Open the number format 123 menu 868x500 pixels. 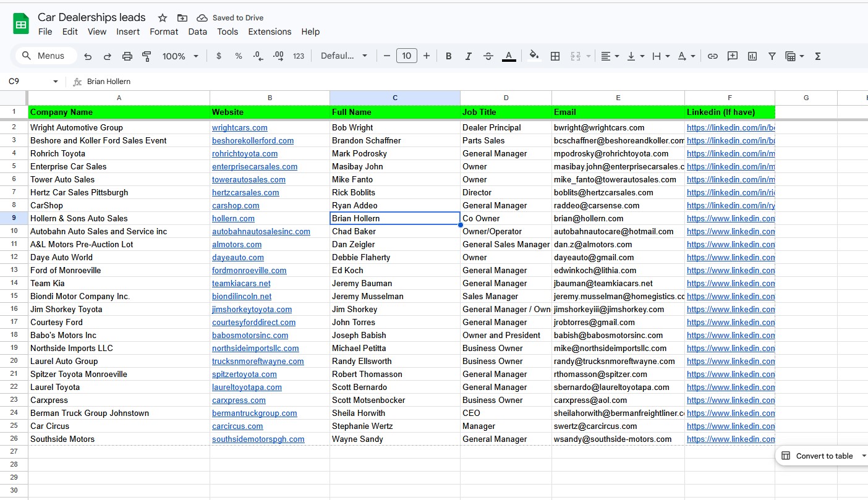pyautogui.click(x=299, y=56)
